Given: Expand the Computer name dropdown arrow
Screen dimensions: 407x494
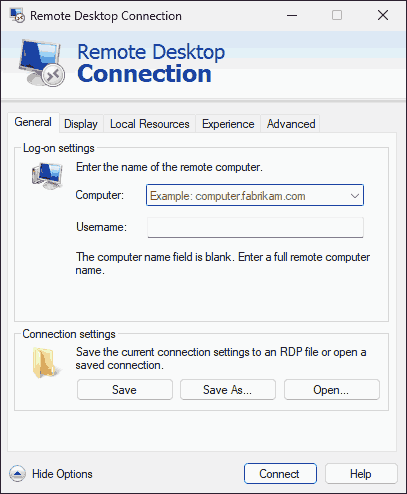Looking at the screenshot, I should point(355,196).
